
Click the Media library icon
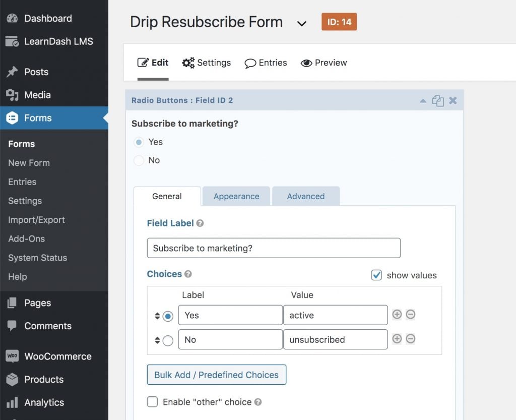[x=12, y=95]
